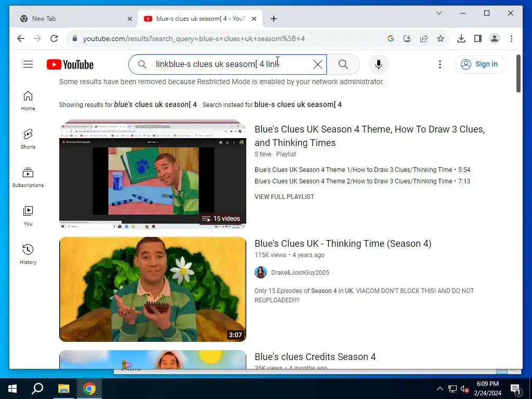This screenshot has width=532, height=399.
Task: Open the YouTube guide hamburger menu
Action: coord(28,64)
